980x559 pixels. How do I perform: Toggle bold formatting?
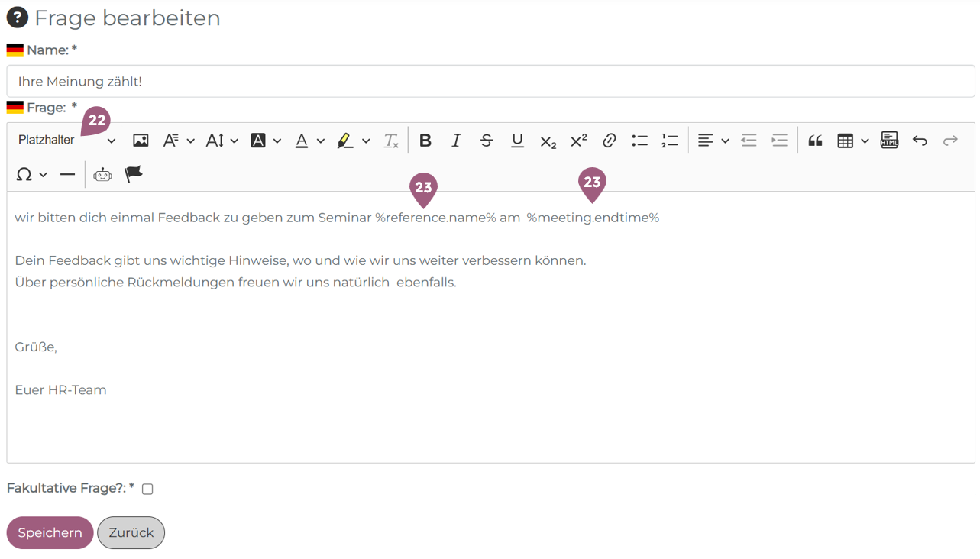coord(425,141)
